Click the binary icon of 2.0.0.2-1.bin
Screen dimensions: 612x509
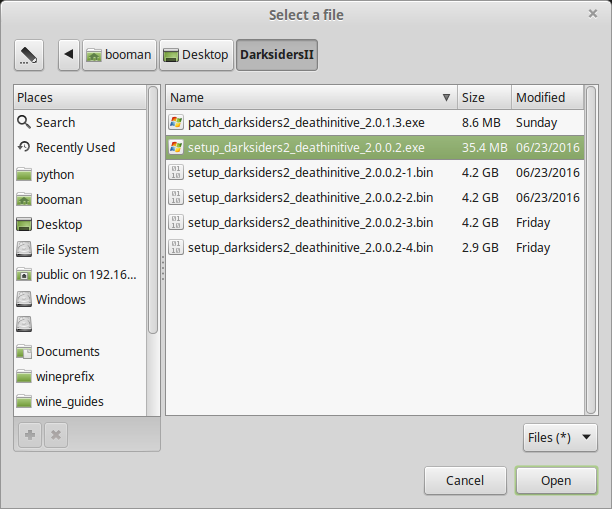click(176, 172)
